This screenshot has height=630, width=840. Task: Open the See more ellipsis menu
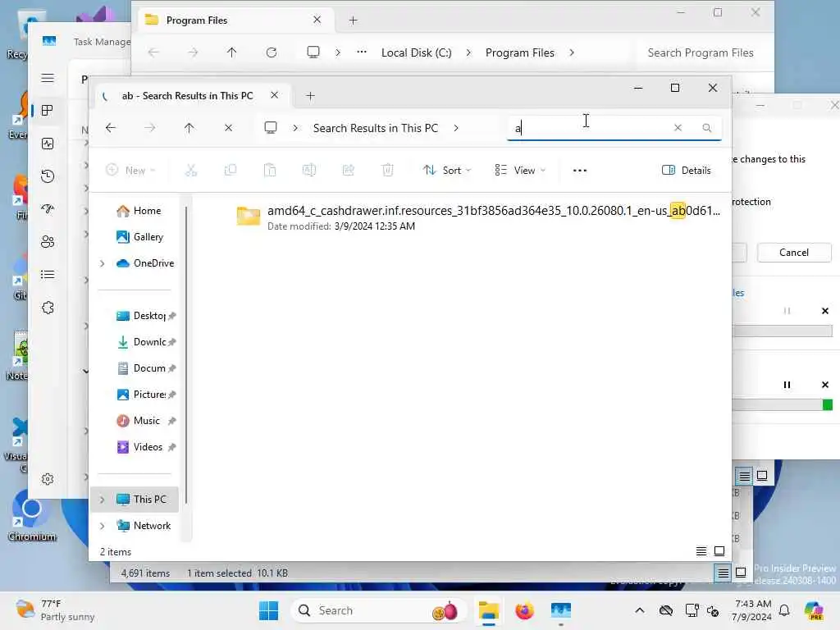(580, 171)
